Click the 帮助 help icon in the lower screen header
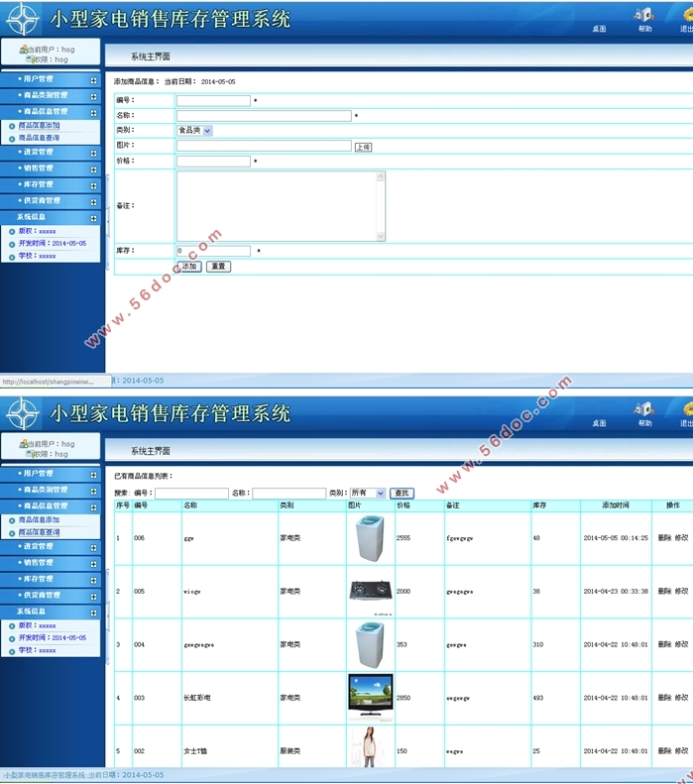The image size is (693, 784). (645, 410)
